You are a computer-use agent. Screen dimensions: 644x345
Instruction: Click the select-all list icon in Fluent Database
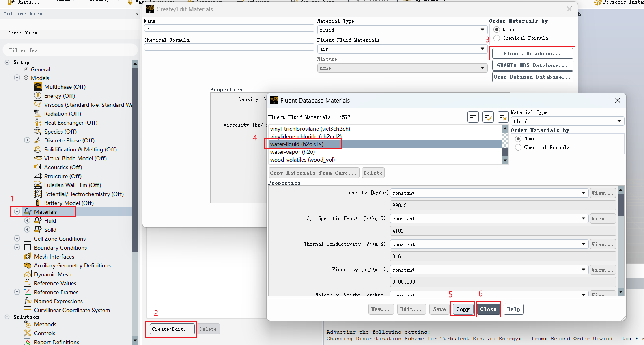(x=473, y=117)
